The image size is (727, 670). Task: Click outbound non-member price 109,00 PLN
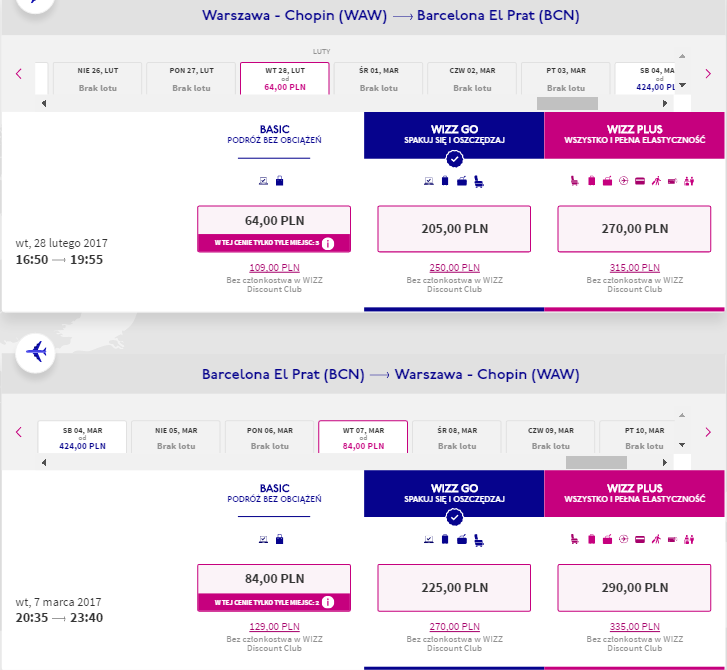[274, 268]
